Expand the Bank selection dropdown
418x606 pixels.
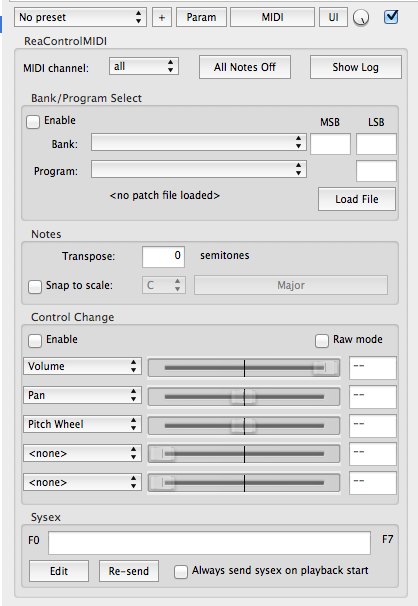point(199,142)
